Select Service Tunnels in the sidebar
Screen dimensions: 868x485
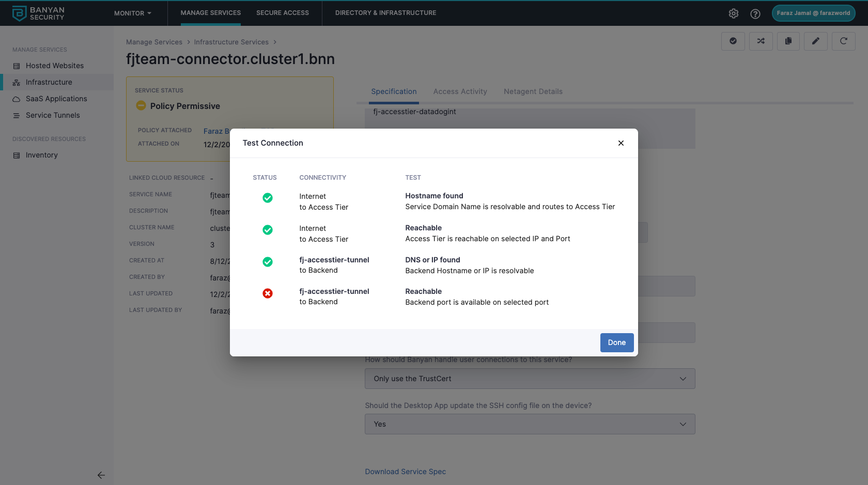coord(53,115)
